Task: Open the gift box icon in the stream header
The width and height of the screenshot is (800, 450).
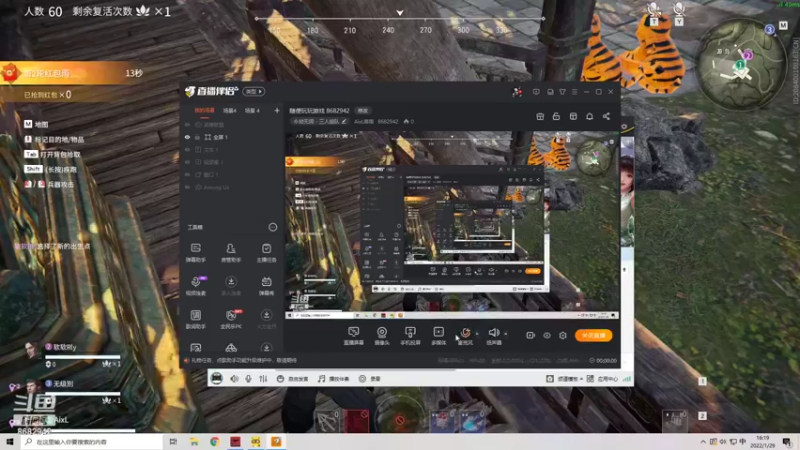Action: coord(540,117)
